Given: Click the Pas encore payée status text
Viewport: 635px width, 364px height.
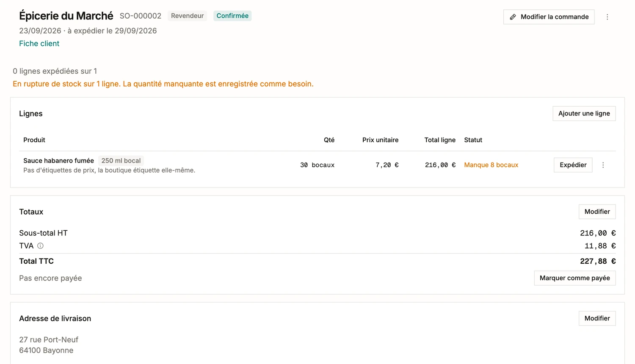Looking at the screenshot, I should (50, 278).
